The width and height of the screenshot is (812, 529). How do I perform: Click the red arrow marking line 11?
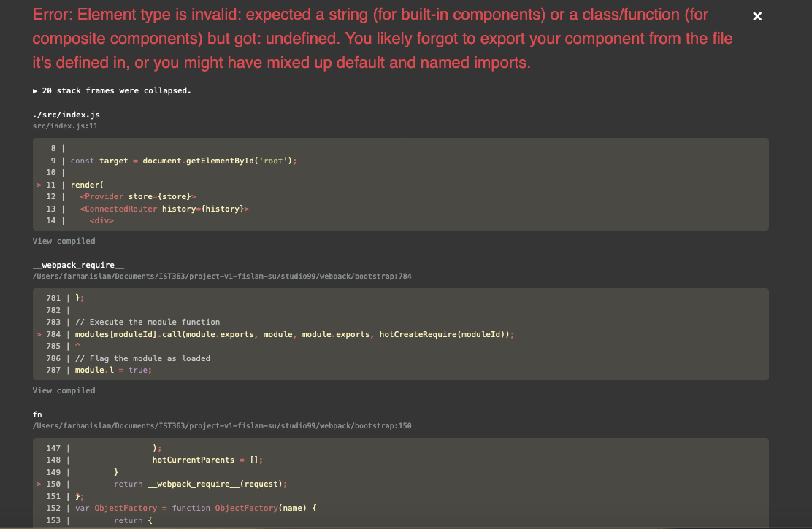click(x=38, y=185)
